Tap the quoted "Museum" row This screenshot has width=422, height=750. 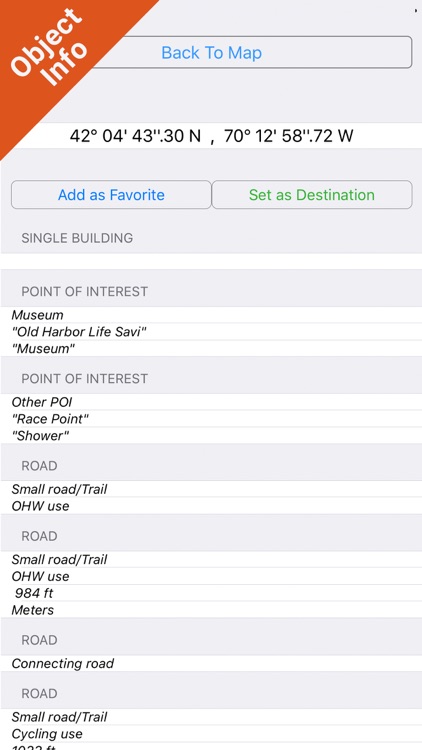coord(211,349)
